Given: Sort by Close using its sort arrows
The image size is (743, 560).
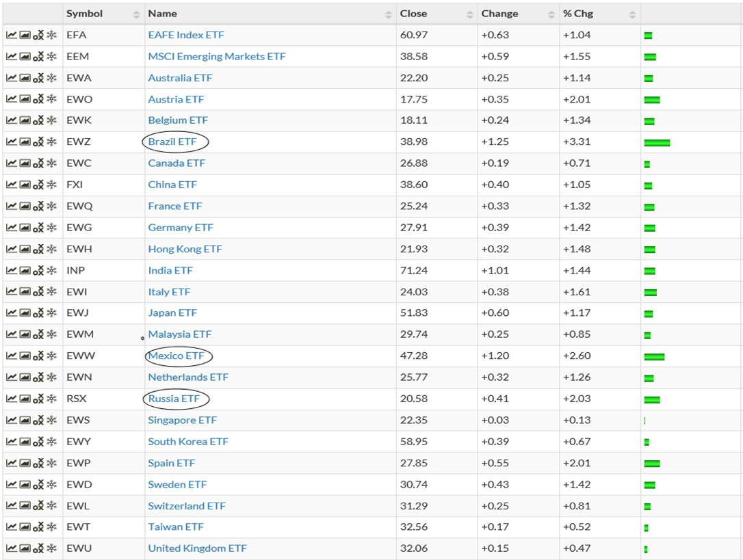Looking at the screenshot, I should click(469, 14).
